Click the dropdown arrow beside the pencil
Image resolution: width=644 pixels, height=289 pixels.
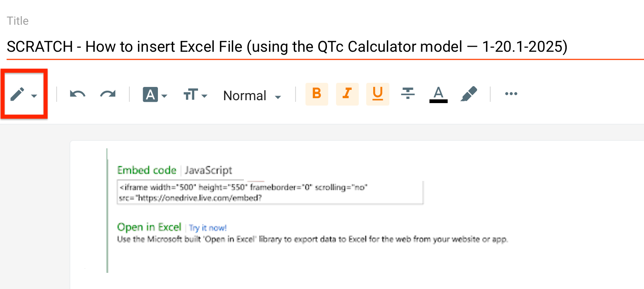[x=34, y=96]
